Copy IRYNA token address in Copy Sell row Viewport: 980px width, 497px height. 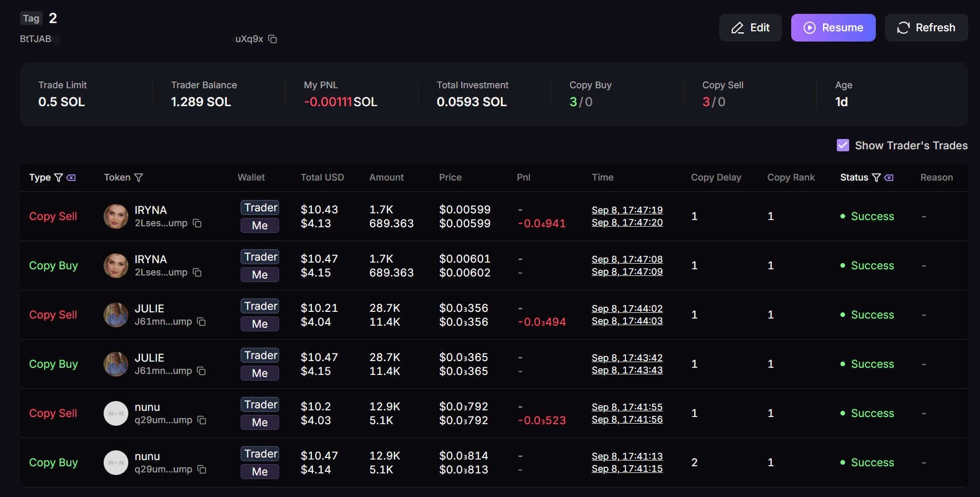tap(197, 223)
